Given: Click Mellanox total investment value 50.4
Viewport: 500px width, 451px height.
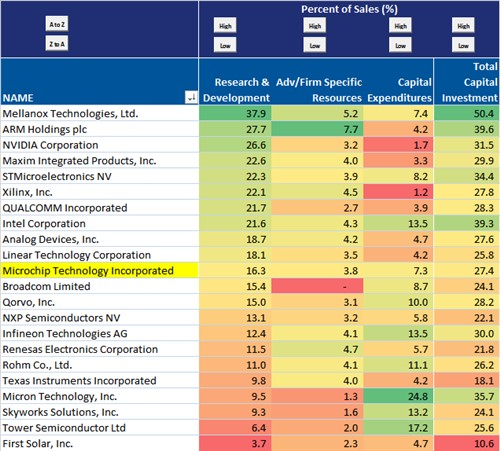Looking at the screenshot, I should click(x=467, y=113).
